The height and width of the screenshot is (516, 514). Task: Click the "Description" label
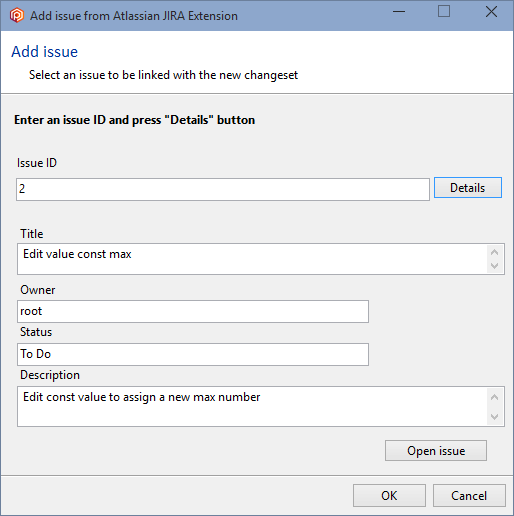coord(50,375)
